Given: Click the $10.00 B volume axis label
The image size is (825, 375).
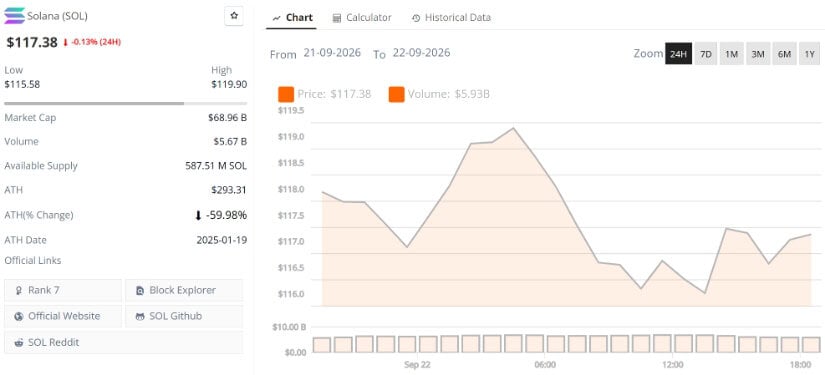Looking at the screenshot, I should 289,327.
